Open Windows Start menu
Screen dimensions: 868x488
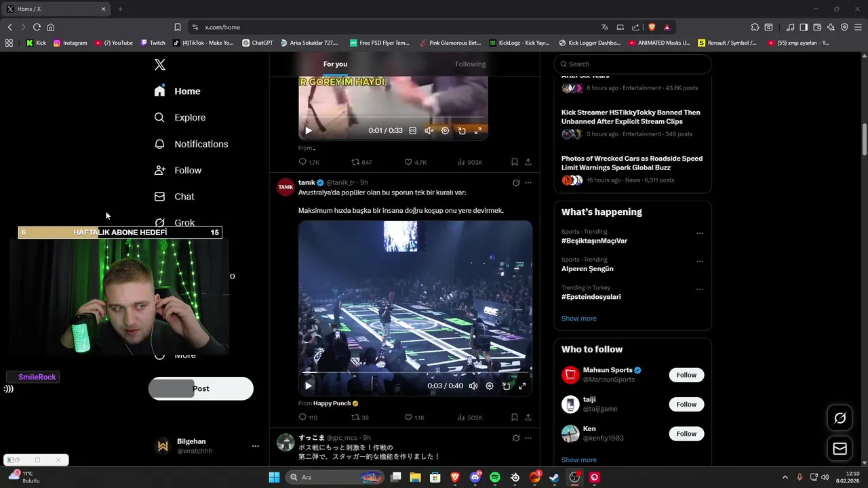pos(274,477)
